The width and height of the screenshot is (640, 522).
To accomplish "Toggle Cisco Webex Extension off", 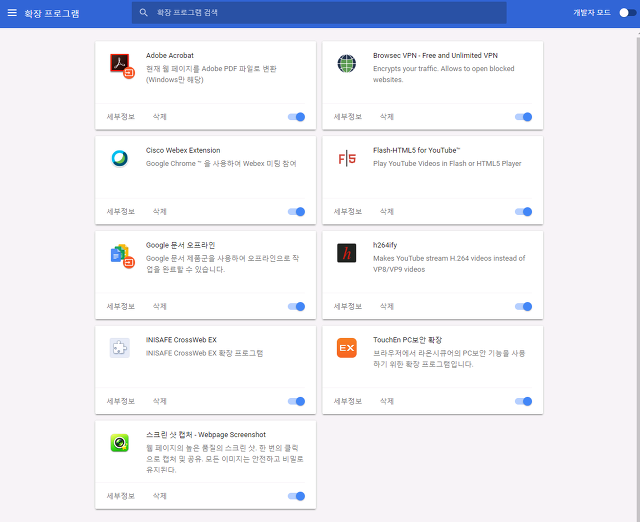I will 296,212.
